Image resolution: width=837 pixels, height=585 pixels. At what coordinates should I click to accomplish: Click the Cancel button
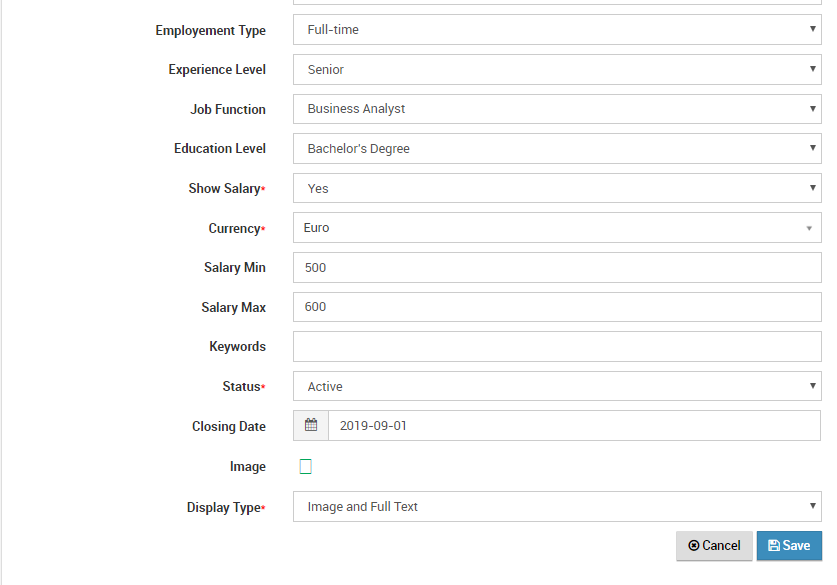click(714, 546)
